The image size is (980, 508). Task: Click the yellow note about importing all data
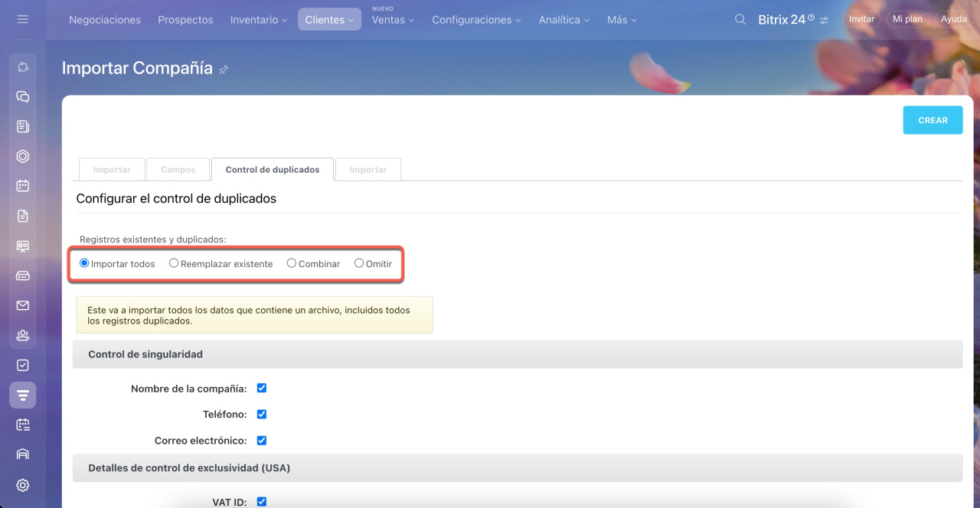[254, 315]
